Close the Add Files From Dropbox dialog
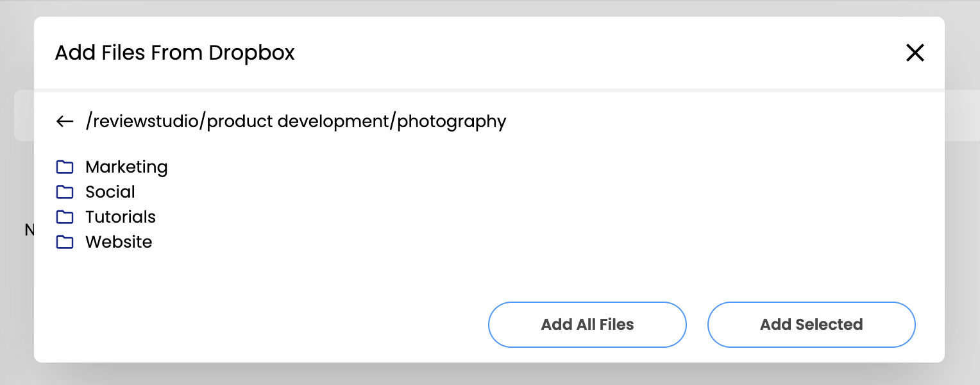 pos(915,53)
